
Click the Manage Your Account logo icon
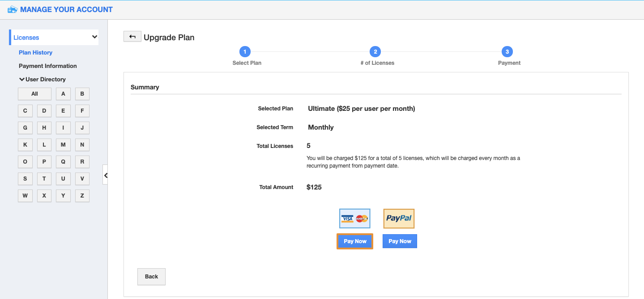13,9
